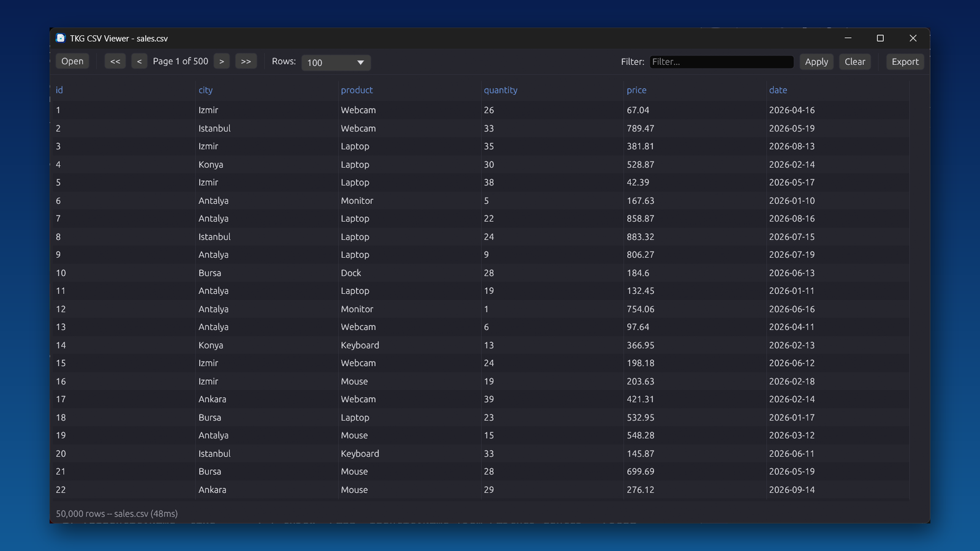Sort by the product column header

(x=357, y=90)
